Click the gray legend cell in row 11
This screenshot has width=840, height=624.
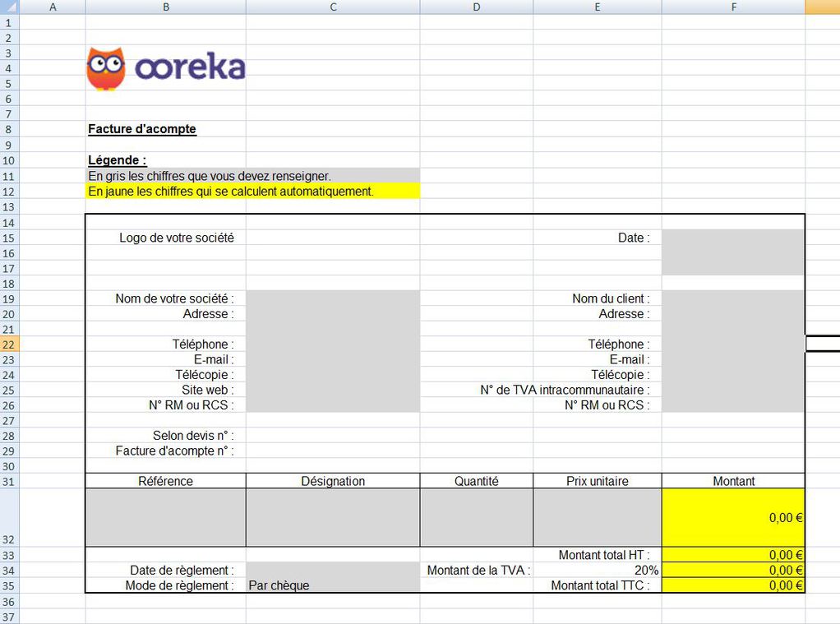(252, 176)
